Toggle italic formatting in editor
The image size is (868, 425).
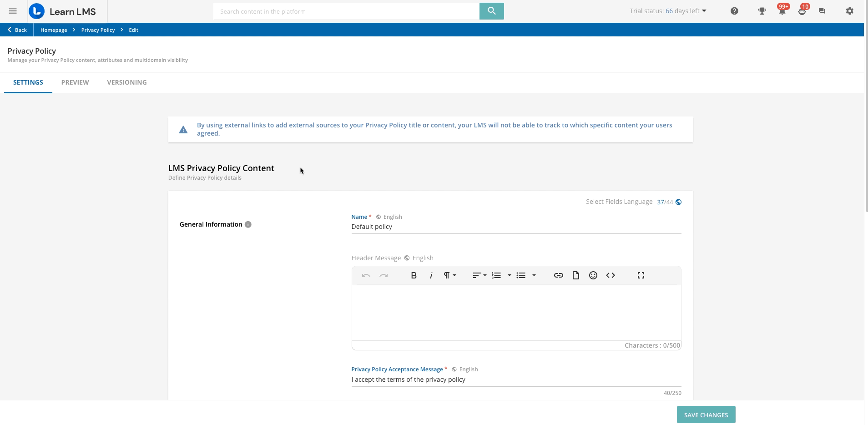[x=431, y=275]
